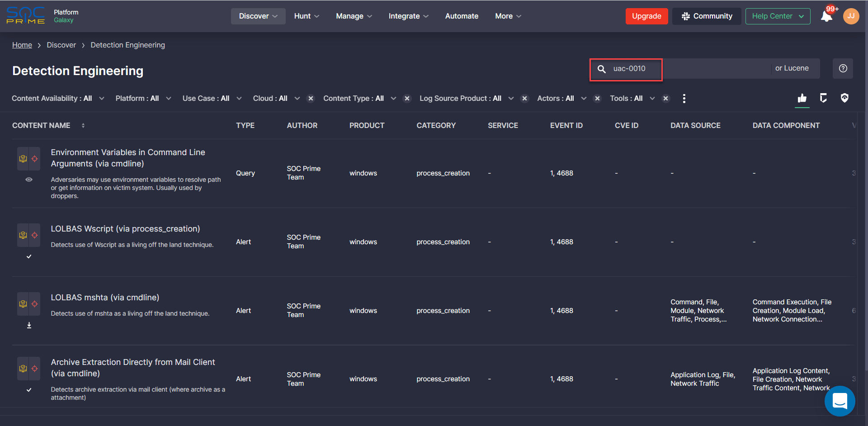
Task: Click the search magnifier icon
Action: click(x=602, y=69)
